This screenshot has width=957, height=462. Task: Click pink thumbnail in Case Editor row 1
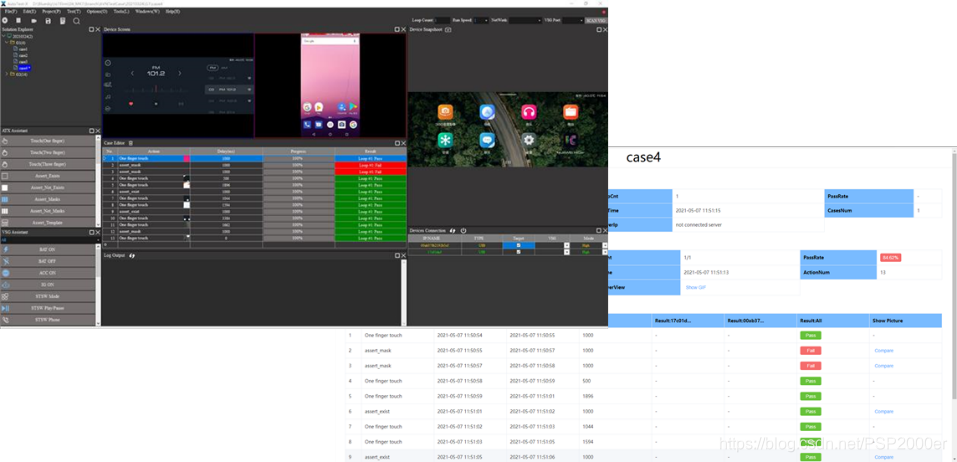coord(186,158)
